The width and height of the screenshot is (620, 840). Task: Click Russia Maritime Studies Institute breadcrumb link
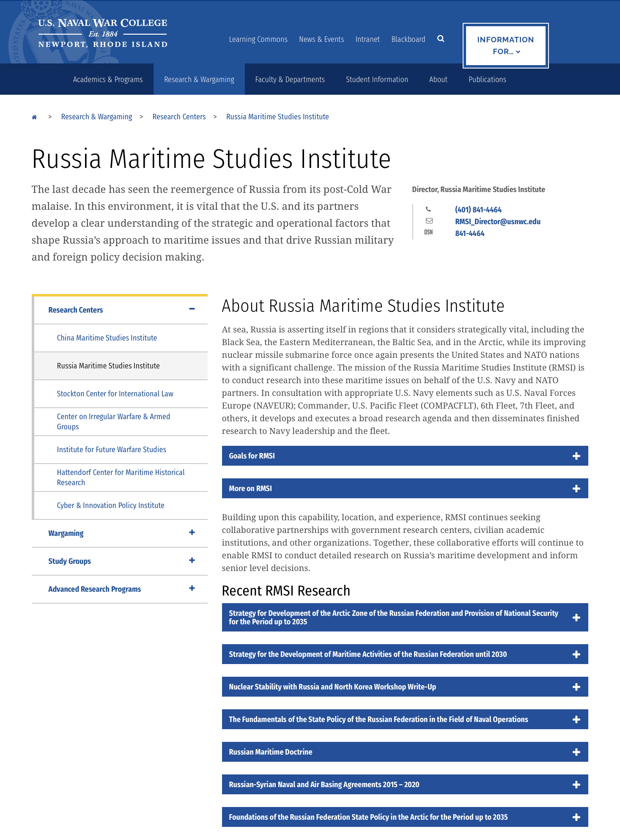(277, 117)
